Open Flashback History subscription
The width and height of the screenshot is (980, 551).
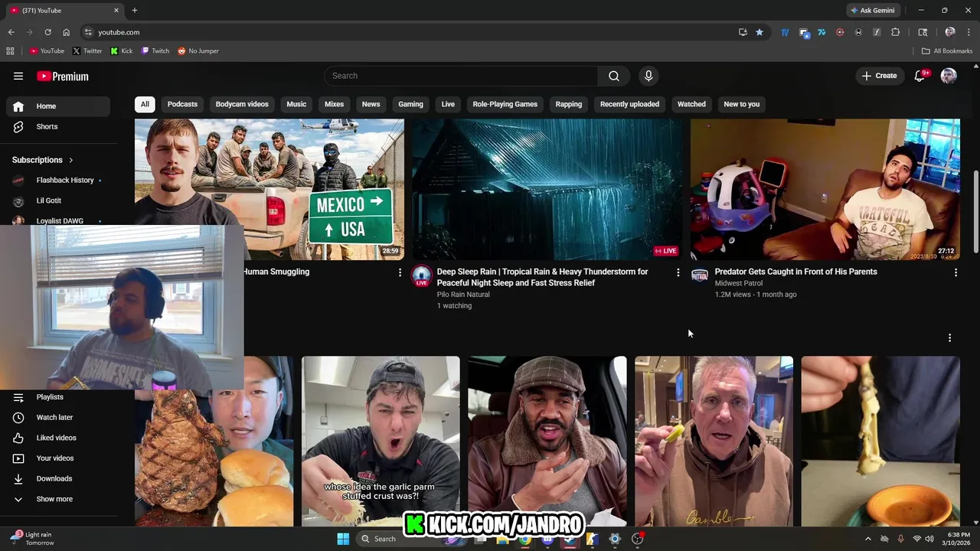click(x=58, y=180)
